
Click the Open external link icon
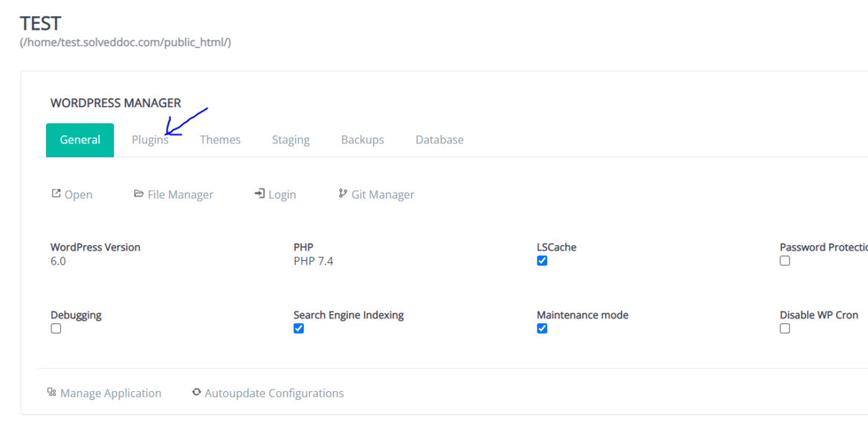coord(55,193)
